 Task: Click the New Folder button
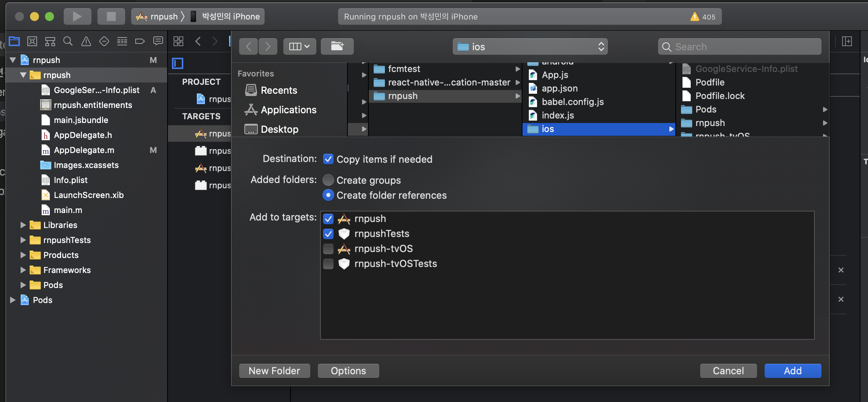[274, 371]
